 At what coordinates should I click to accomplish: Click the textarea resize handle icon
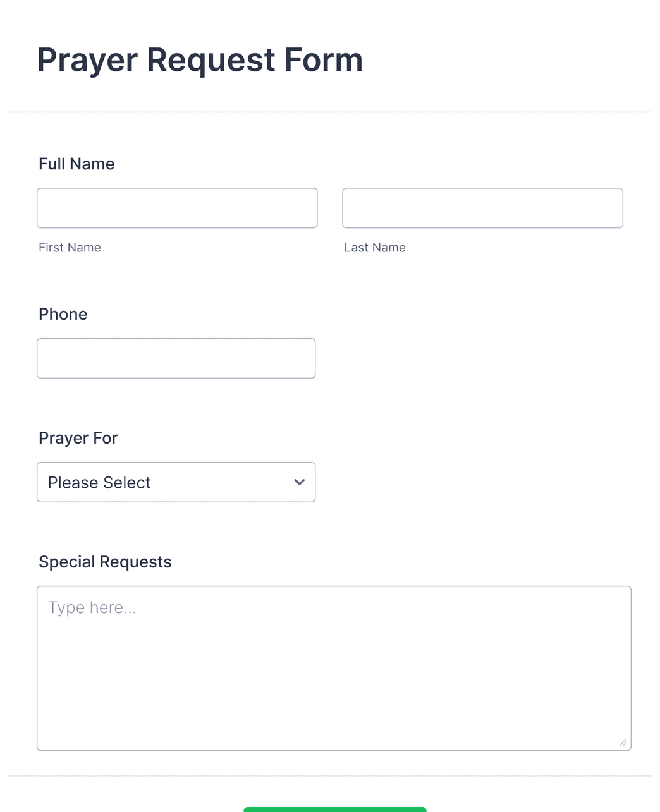tap(623, 742)
